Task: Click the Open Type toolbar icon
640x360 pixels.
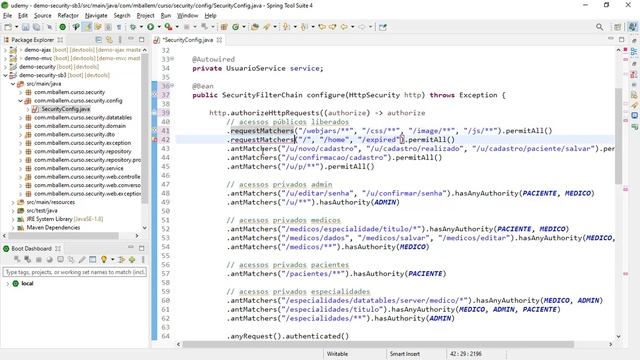Action: pyautogui.click(x=255, y=27)
